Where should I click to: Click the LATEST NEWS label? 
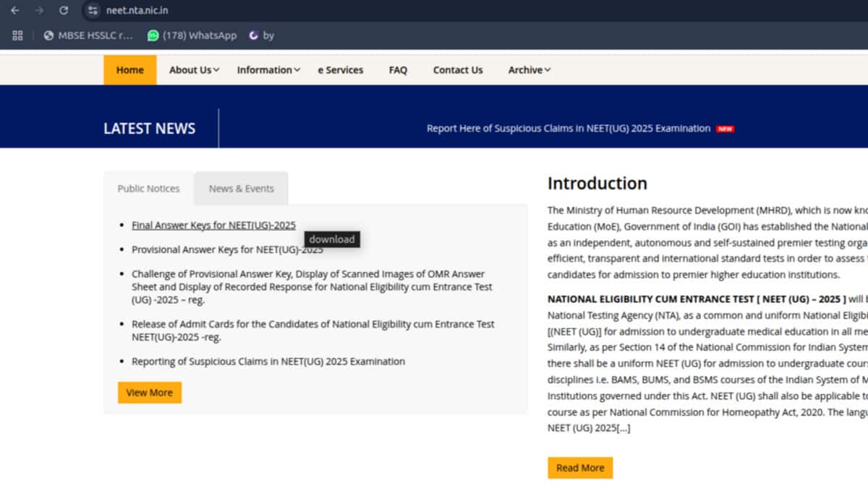tap(150, 129)
